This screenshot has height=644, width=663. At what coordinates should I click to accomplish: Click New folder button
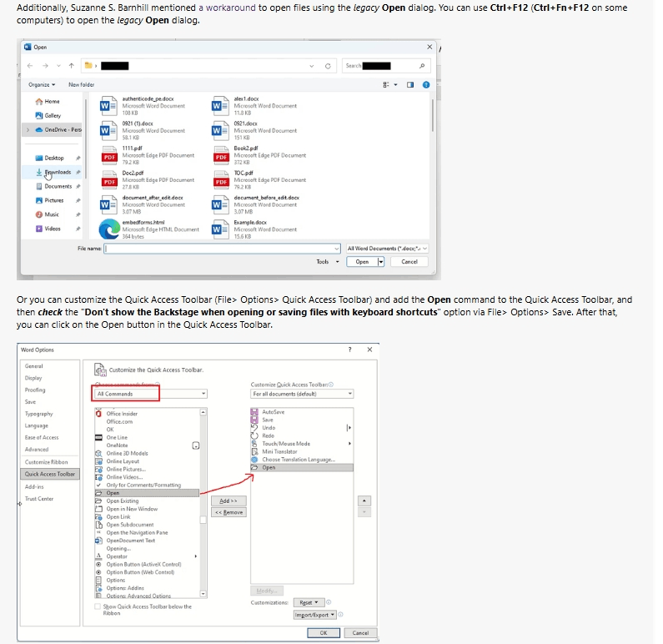click(x=81, y=84)
